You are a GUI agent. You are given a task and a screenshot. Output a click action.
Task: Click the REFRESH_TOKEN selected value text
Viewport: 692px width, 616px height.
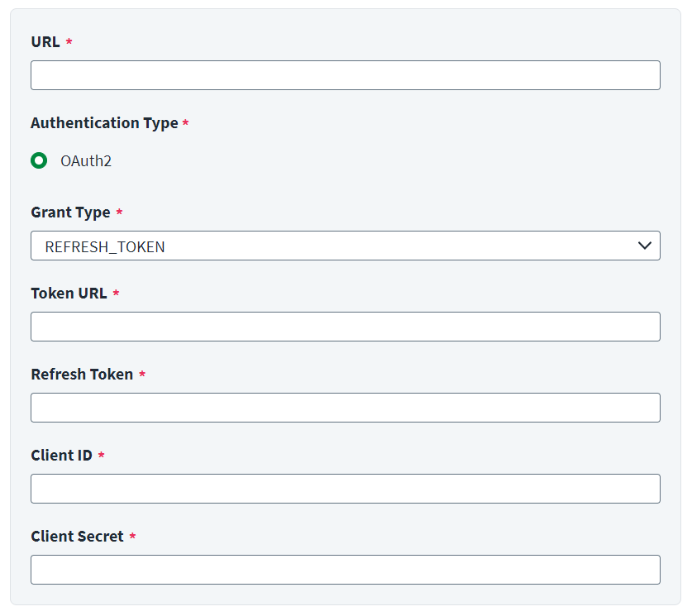pos(105,246)
